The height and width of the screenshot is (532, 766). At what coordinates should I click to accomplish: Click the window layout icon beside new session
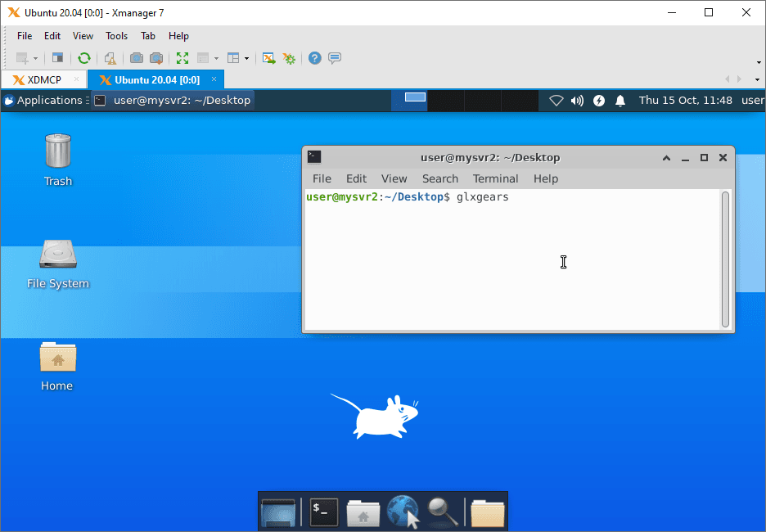[57, 58]
